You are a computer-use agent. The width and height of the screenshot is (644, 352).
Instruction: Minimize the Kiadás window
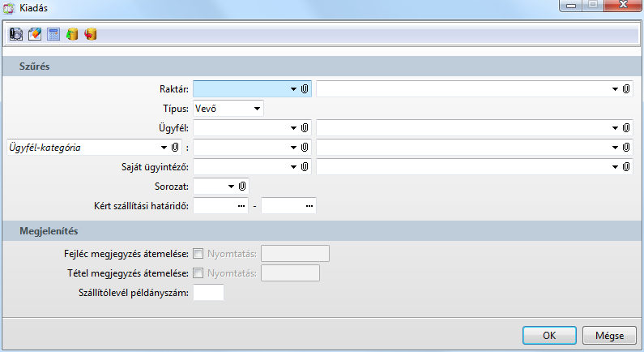[571, 6]
